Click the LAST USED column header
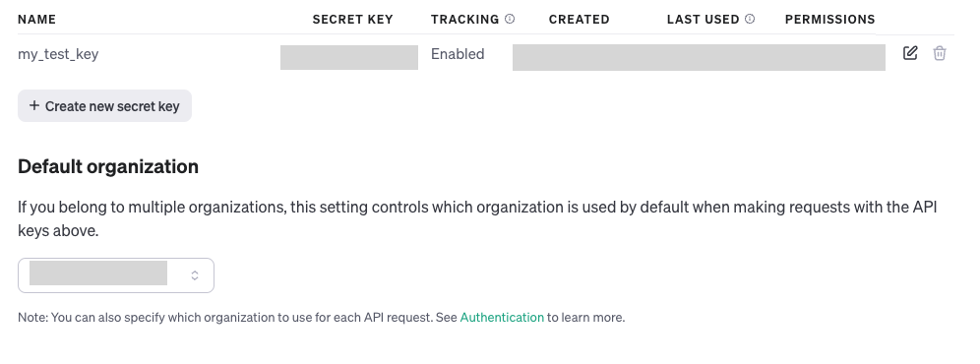The width and height of the screenshot is (980, 364). point(704,20)
